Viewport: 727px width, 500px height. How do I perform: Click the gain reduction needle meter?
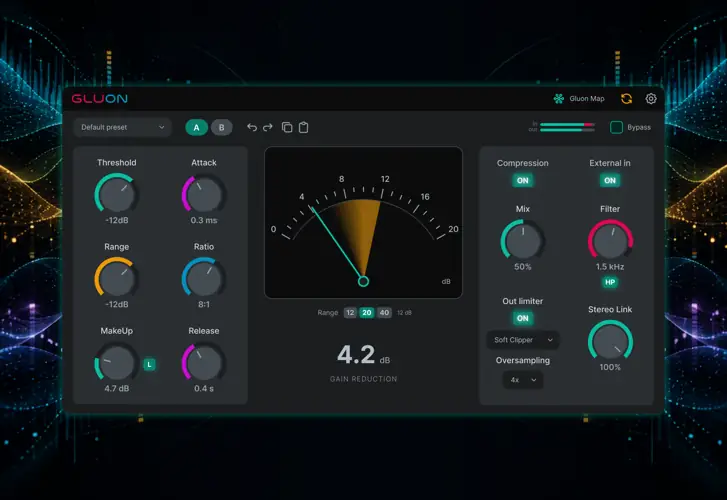[363, 223]
